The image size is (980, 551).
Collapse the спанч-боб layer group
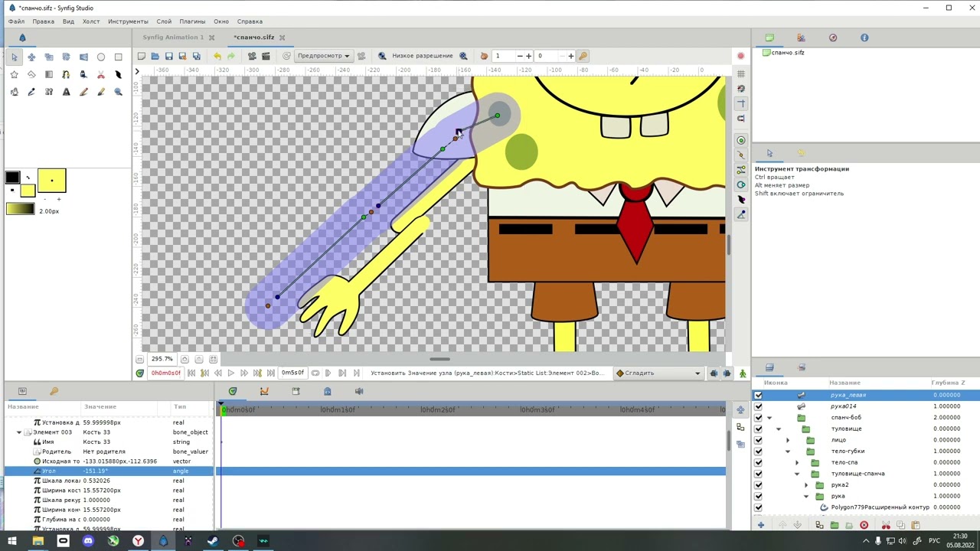(x=769, y=418)
